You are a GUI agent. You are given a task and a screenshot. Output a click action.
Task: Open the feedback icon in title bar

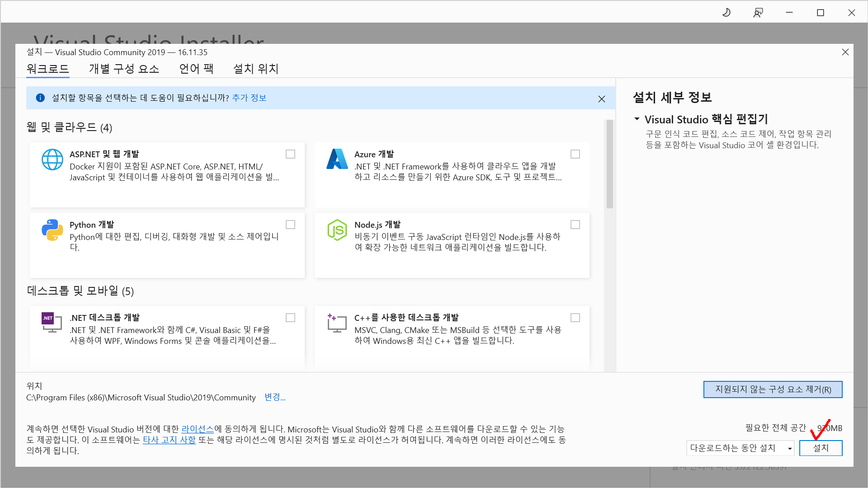[758, 13]
